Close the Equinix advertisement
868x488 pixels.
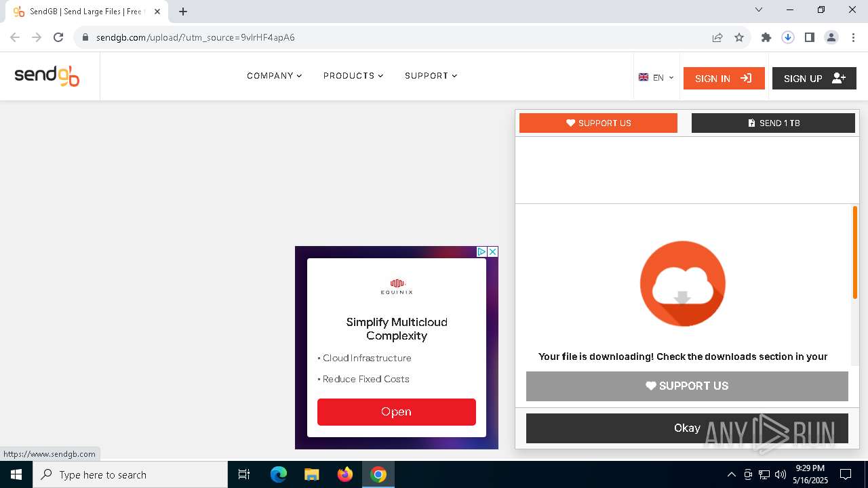tap(493, 251)
